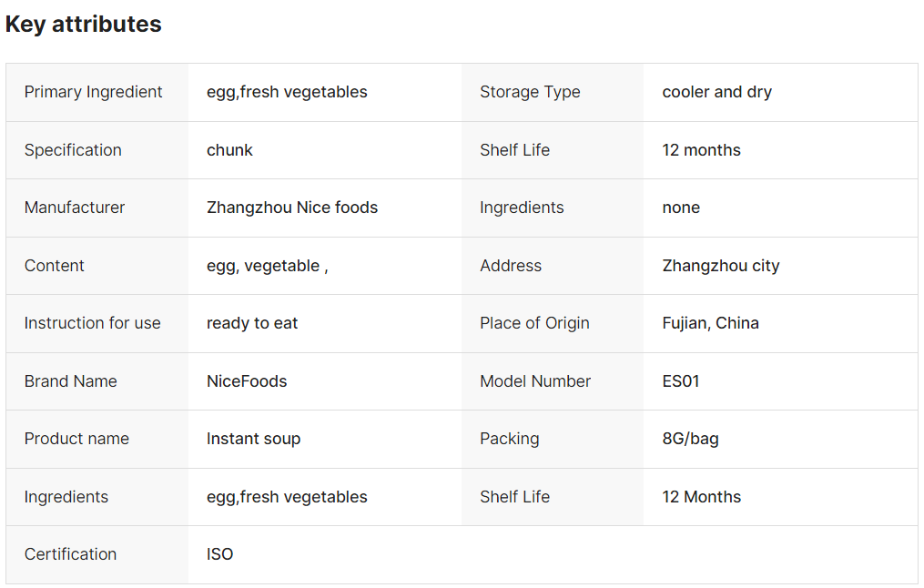Select 'Zhangzhou Nice foods' manufacturer text
Viewport: 924px width, 588px height.
point(291,208)
